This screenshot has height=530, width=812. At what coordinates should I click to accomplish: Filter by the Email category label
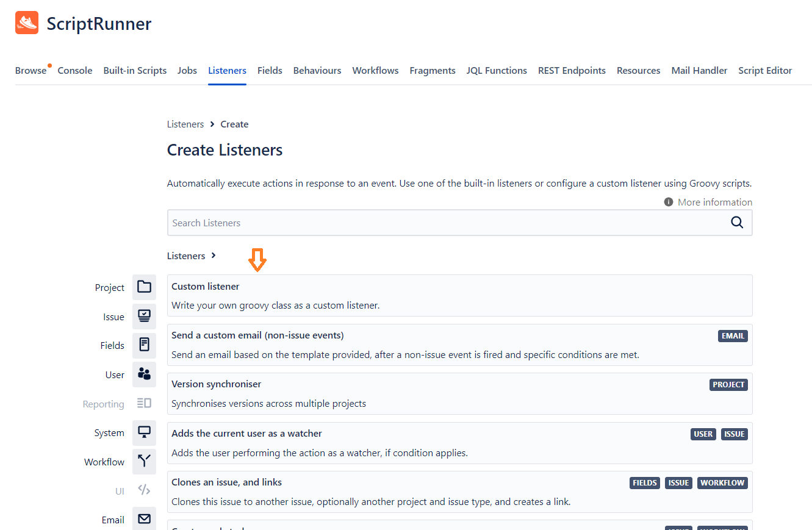coord(113,520)
